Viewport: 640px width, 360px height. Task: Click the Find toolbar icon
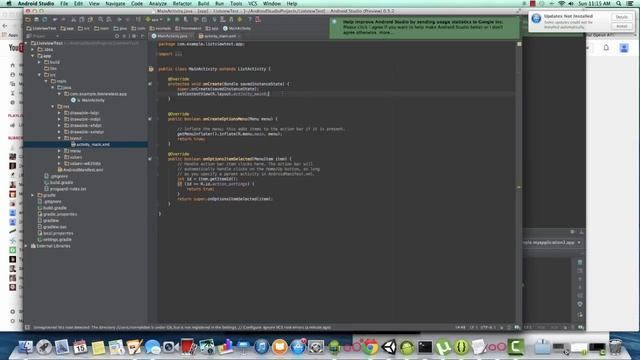coord(100,20)
